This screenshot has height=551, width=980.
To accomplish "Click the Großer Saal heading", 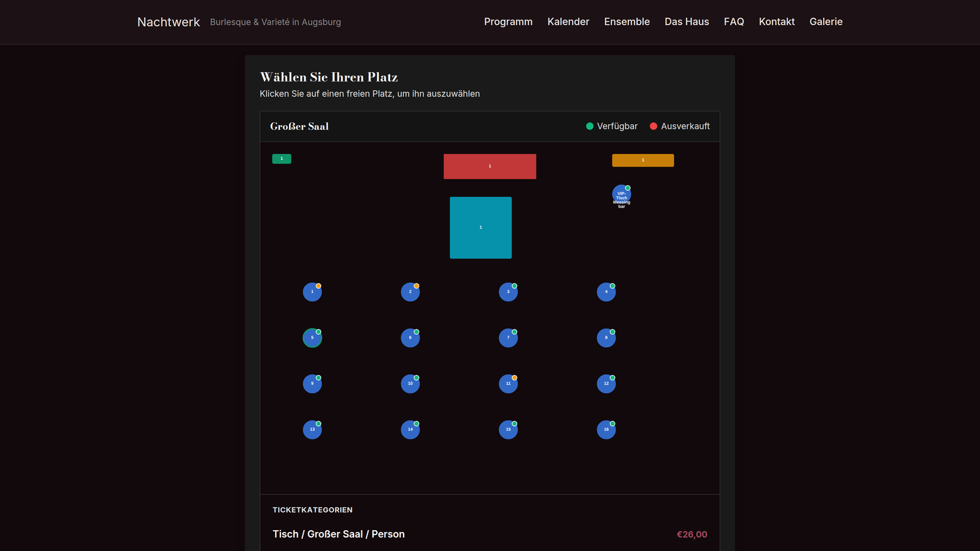I will [300, 126].
